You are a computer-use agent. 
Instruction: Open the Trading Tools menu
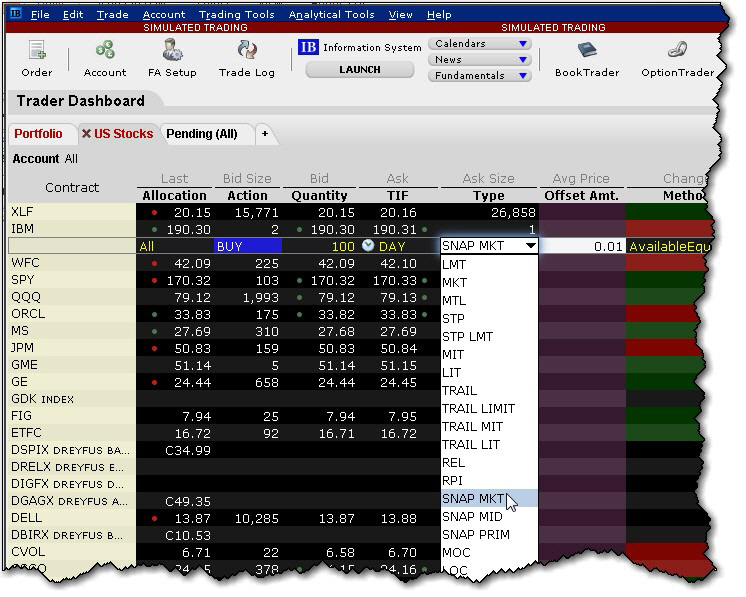coord(236,15)
